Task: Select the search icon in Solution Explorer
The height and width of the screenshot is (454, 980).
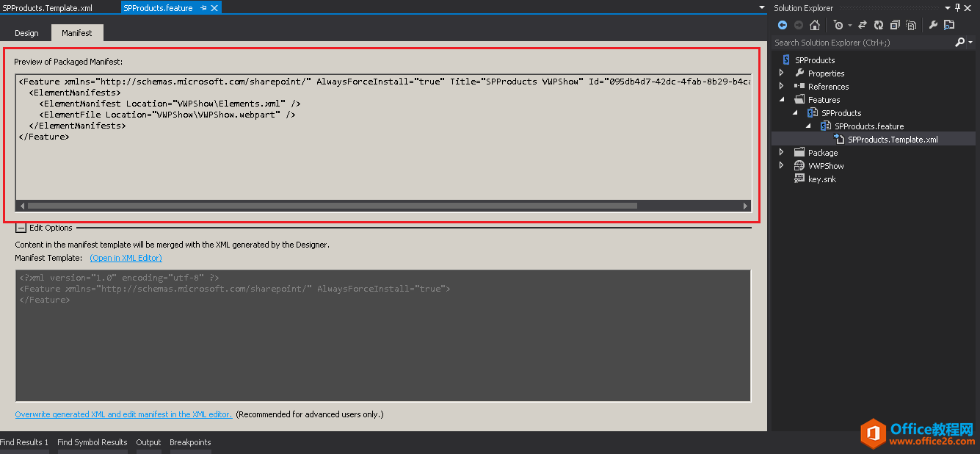Action: tap(959, 42)
